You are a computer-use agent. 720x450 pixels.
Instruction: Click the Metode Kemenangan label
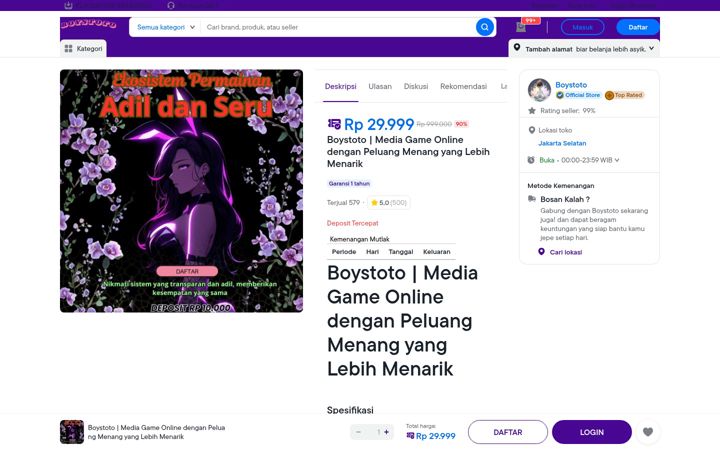[x=561, y=186]
